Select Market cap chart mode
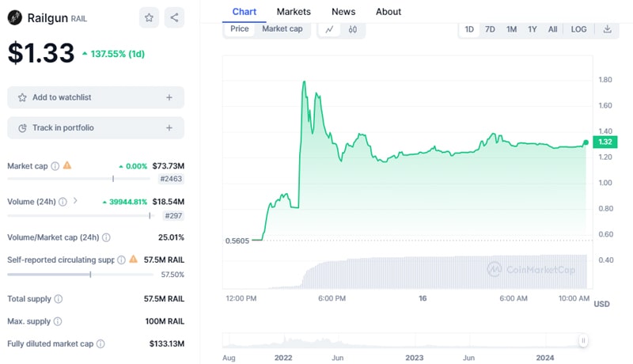 coord(282,28)
